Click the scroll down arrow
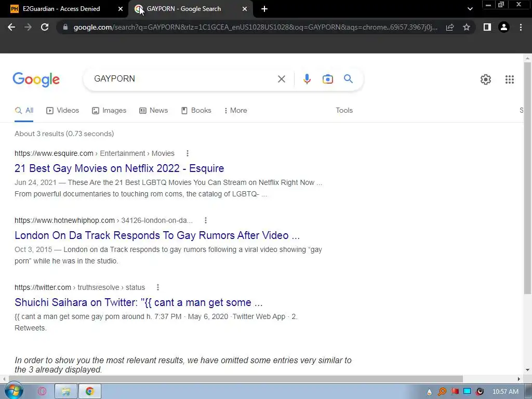532x399 pixels. pyautogui.click(x=527, y=370)
